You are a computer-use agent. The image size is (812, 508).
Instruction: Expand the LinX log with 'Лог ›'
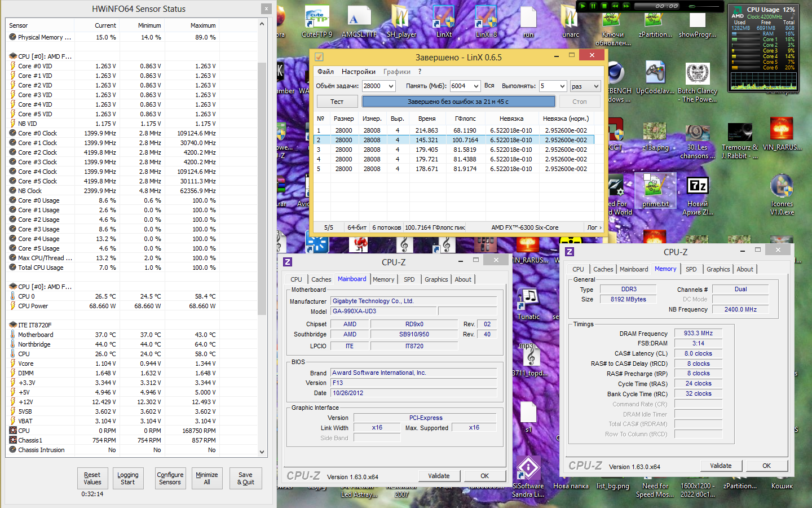click(x=594, y=227)
